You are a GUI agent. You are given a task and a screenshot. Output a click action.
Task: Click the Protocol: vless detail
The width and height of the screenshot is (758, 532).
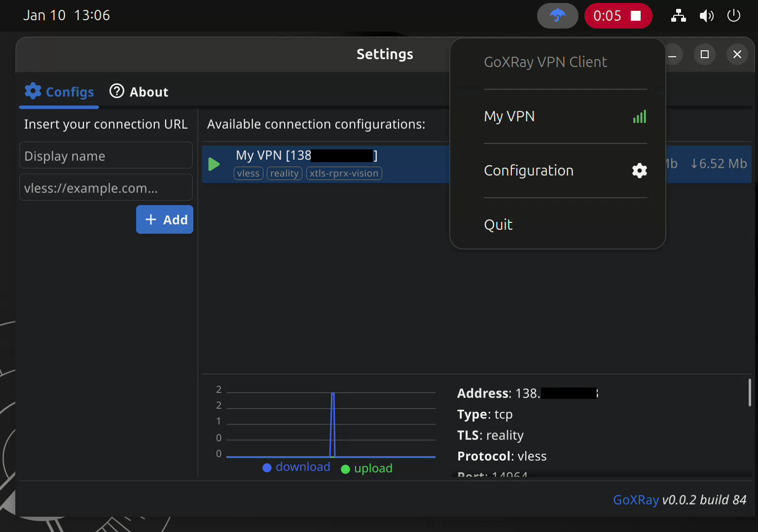point(502,456)
